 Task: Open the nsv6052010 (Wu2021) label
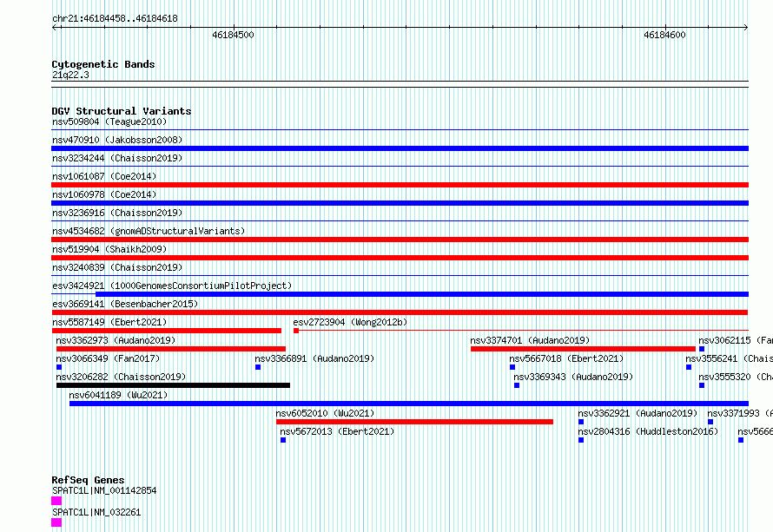point(326,413)
